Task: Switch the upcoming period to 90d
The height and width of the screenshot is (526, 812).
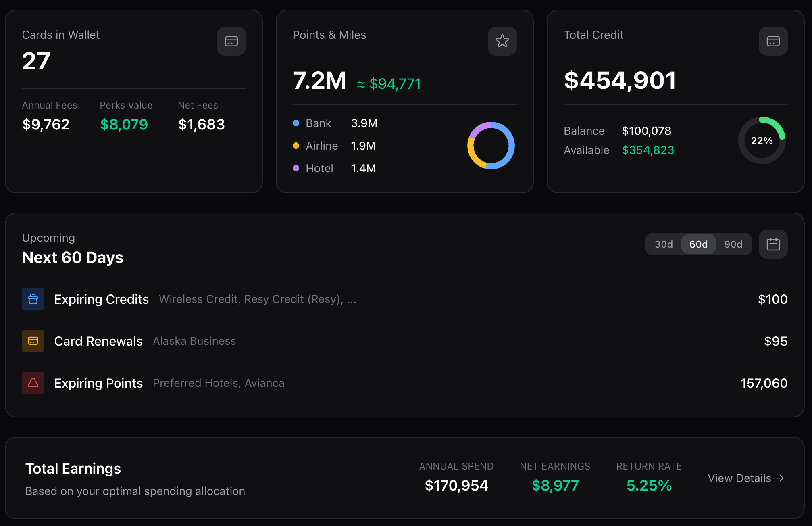Action: tap(733, 244)
